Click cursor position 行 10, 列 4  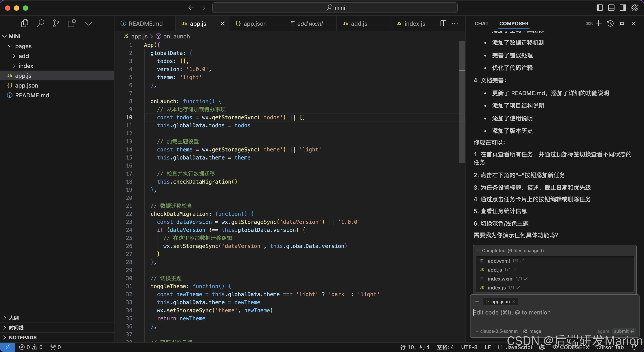tap(415, 347)
